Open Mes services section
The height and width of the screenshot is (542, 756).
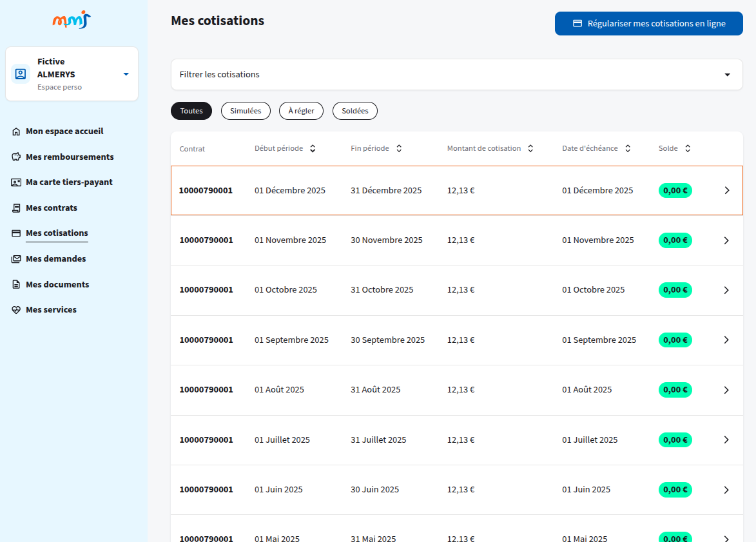click(51, 309)
